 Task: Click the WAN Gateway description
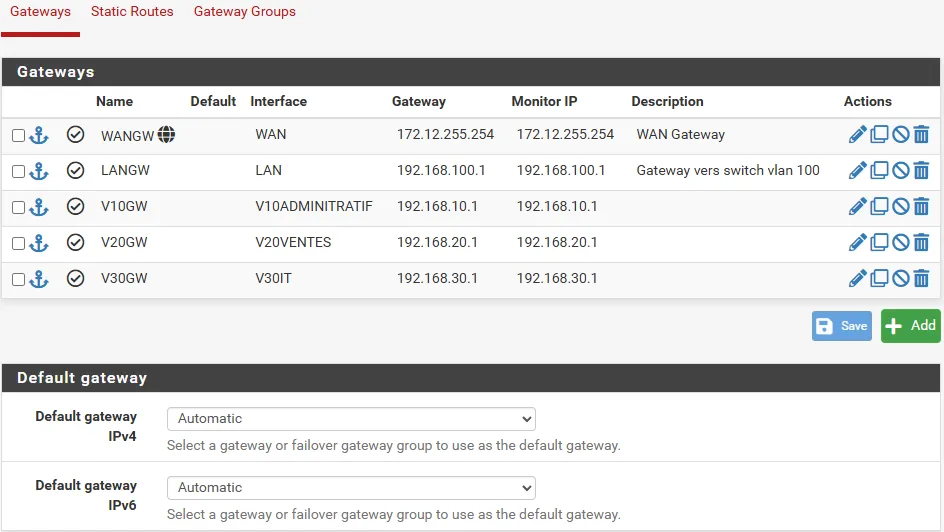(680, 134)
